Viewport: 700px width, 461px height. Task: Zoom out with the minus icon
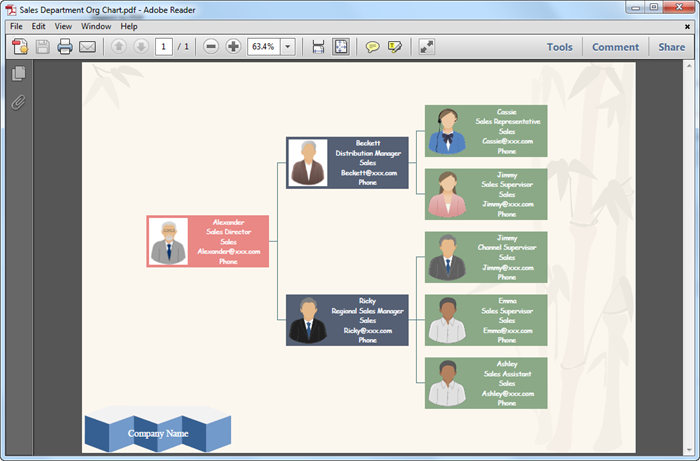[211, 46]
